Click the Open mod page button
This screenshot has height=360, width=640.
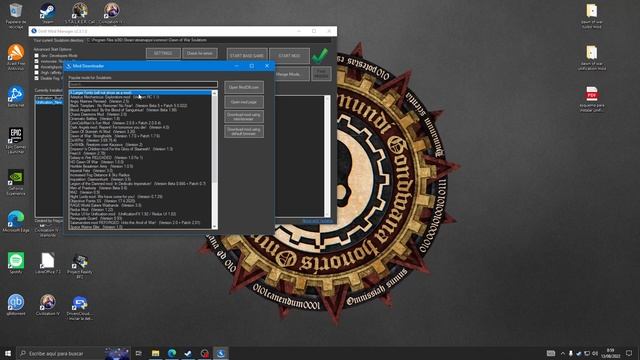(244, 102)
